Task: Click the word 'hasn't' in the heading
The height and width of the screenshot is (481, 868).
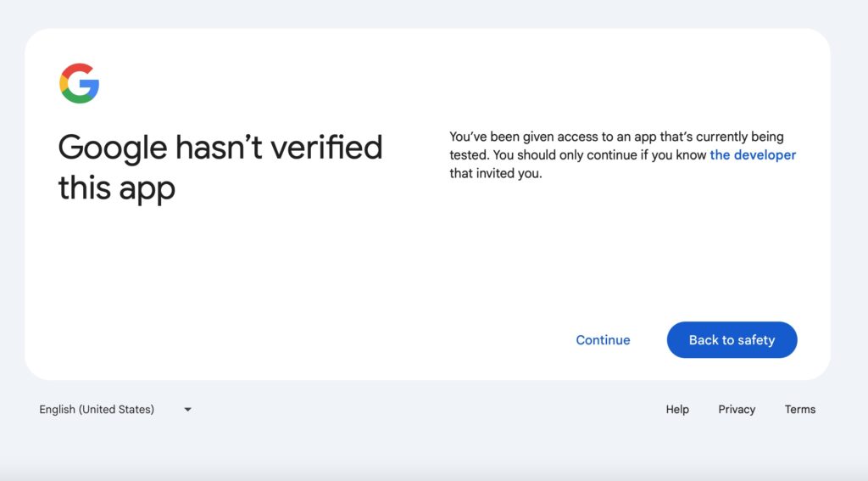Action: (219, 148)
